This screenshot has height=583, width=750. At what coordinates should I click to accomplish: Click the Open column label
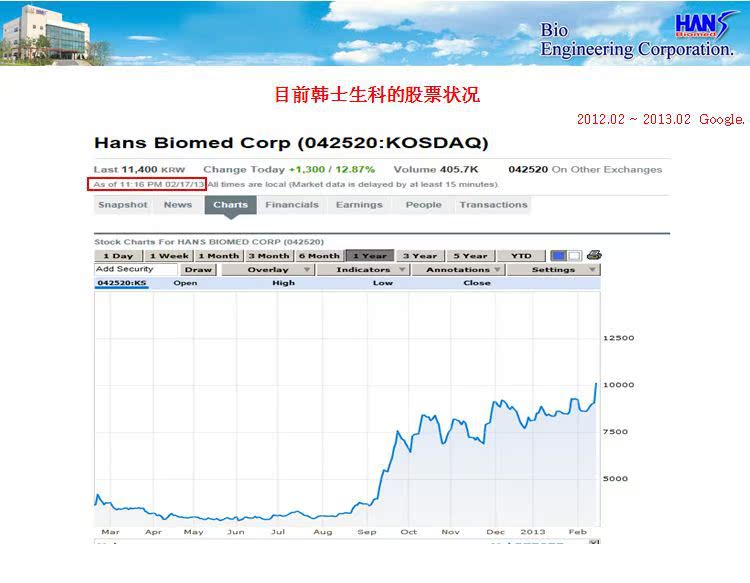185,283
